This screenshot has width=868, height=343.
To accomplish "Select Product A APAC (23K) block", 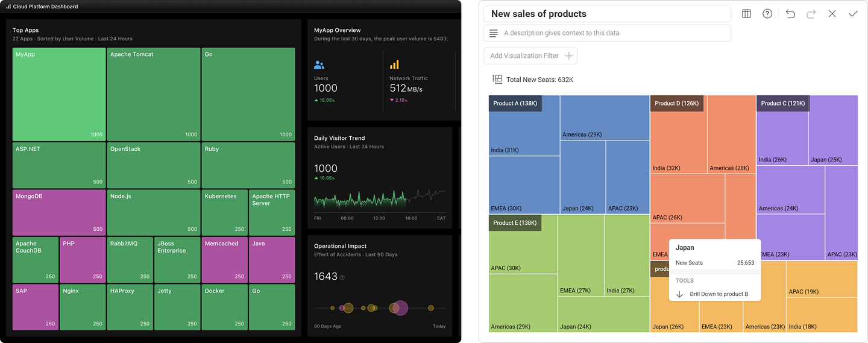I will point(627,177).
